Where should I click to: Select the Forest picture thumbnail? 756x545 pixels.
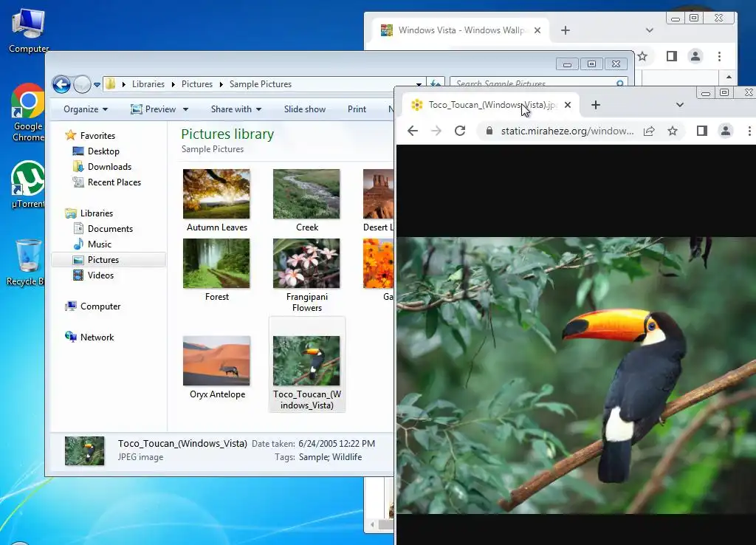coord(216,264)
